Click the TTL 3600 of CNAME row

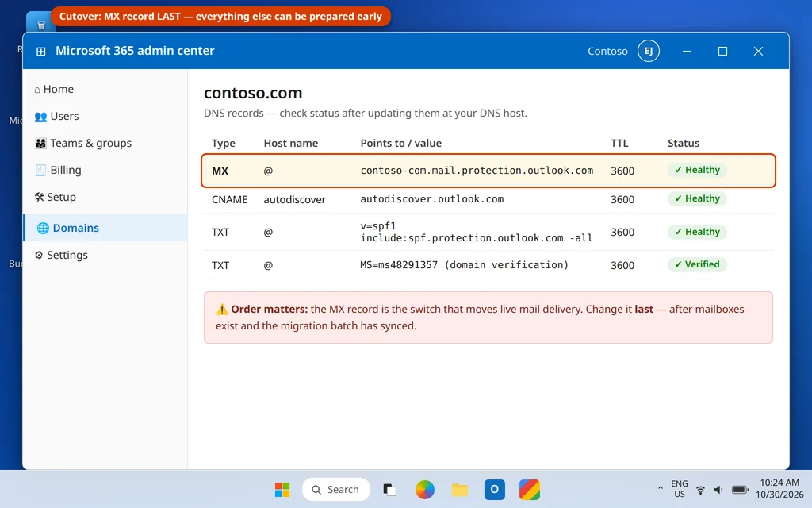coord(622,199)
